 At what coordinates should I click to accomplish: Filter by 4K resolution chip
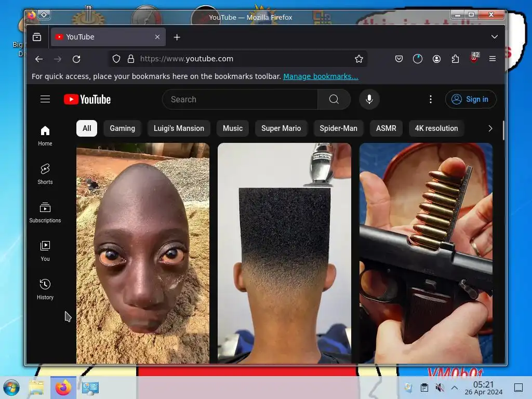436,128
